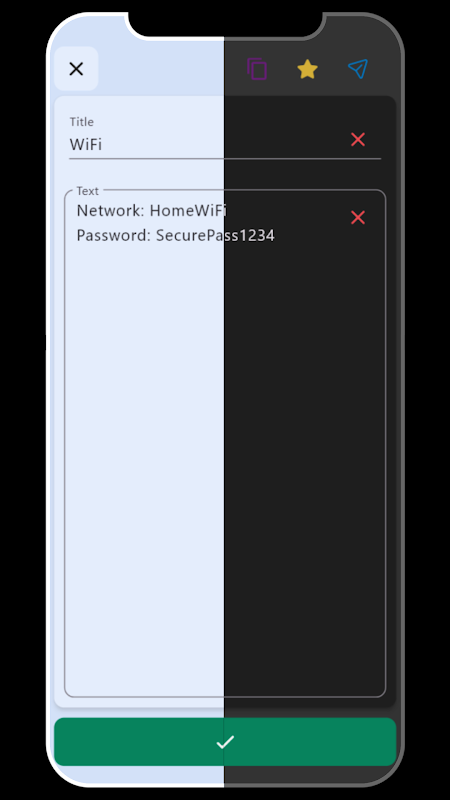Share the note via paper plane icon
The height and width of the screenshot is (800, 450).
[x=358, y=69]
